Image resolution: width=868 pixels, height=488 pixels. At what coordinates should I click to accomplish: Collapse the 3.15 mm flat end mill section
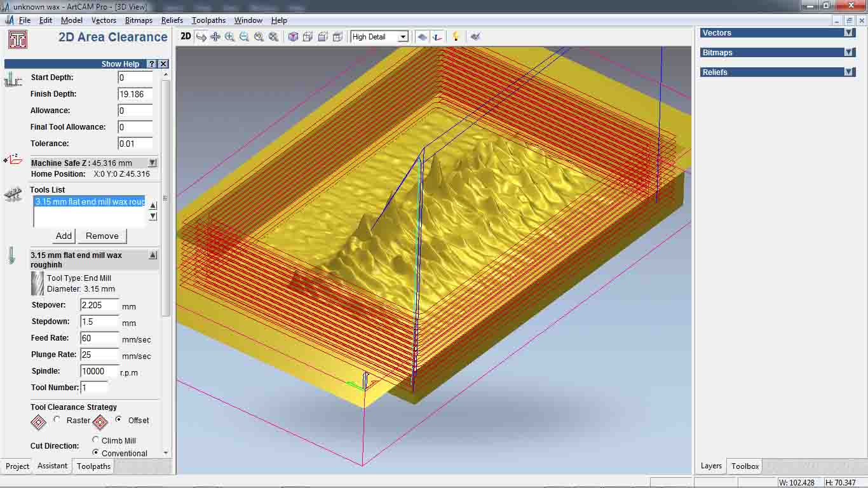[x=153, y=255]
